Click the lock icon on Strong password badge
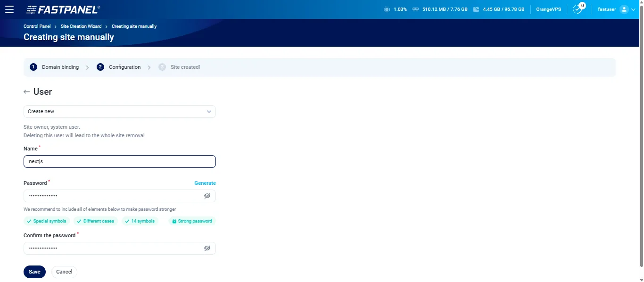This screenshot has height=282, width=644. (175, 221)
